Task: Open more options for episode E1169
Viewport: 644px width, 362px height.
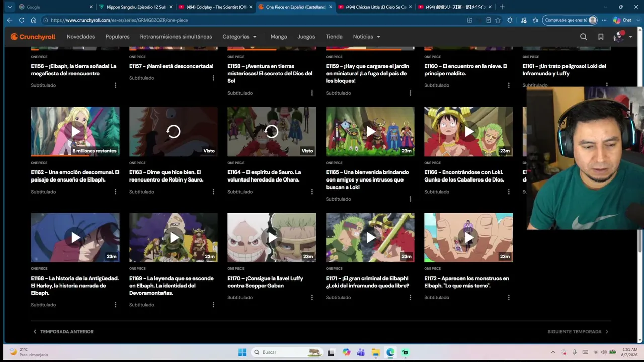Action: click(213, 305)
